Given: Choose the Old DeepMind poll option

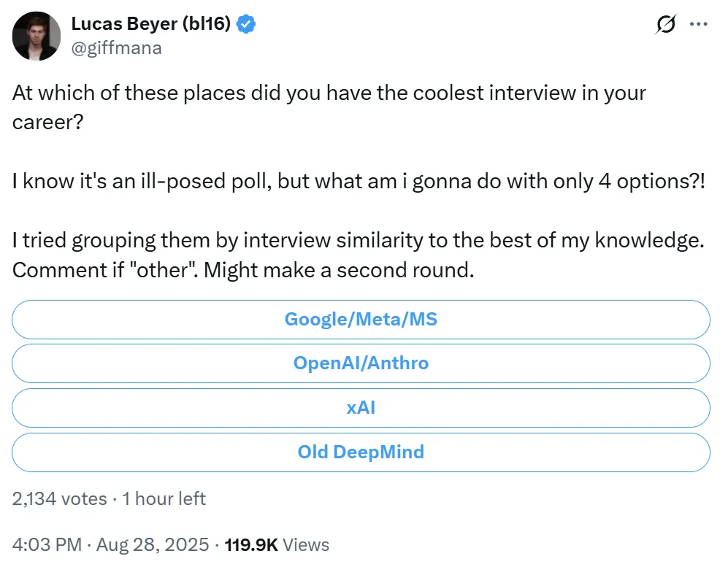Looking at the screenshot, I should 361,452.
